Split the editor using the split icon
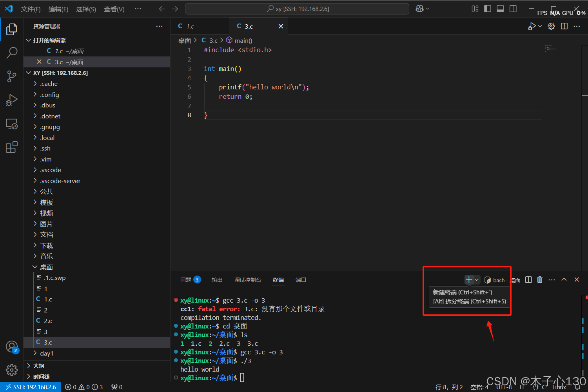The width and height of the screenshot is (588, 392). tap(564, 26)
